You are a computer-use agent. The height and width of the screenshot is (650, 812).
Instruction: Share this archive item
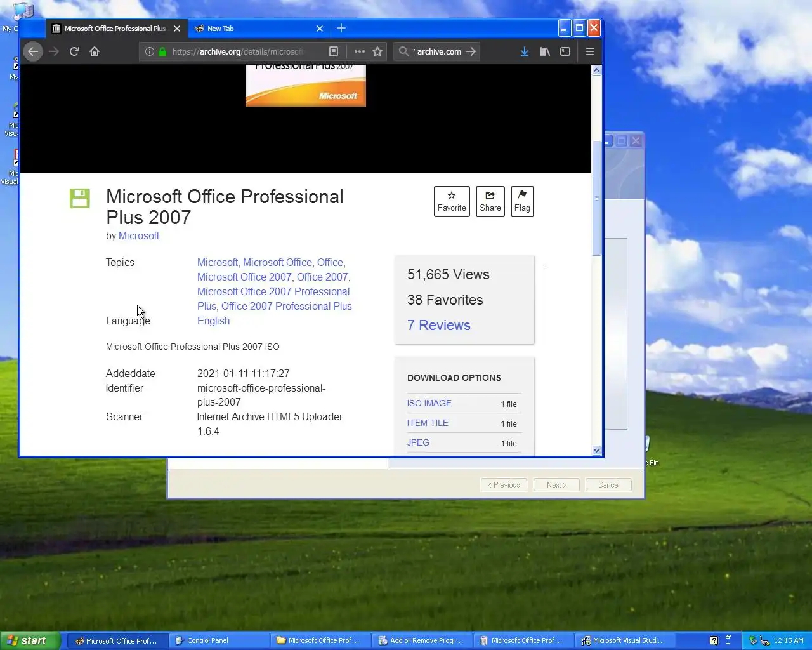click(490, 201)
